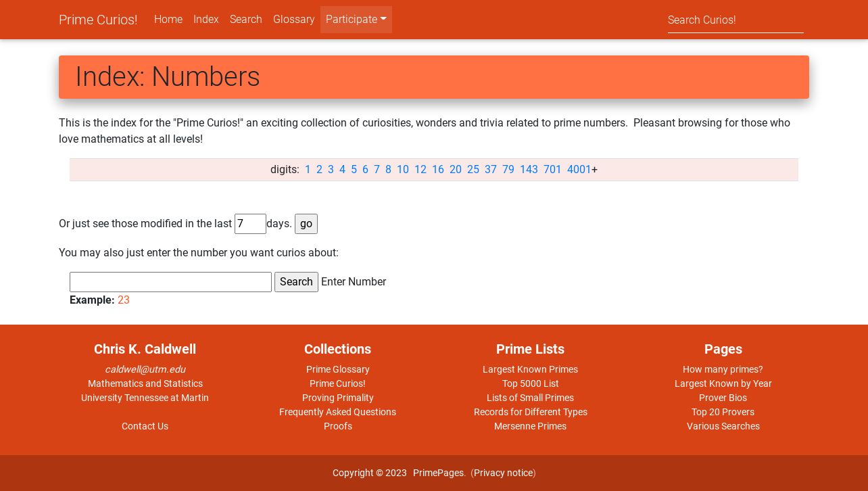Open Prime Glossary footer link
The height and width of the screenshot is (491, 868).
[x=338, y=369]
